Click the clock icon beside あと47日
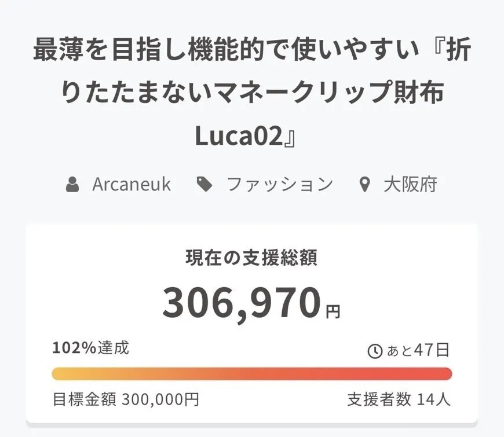 click(375, 351)
